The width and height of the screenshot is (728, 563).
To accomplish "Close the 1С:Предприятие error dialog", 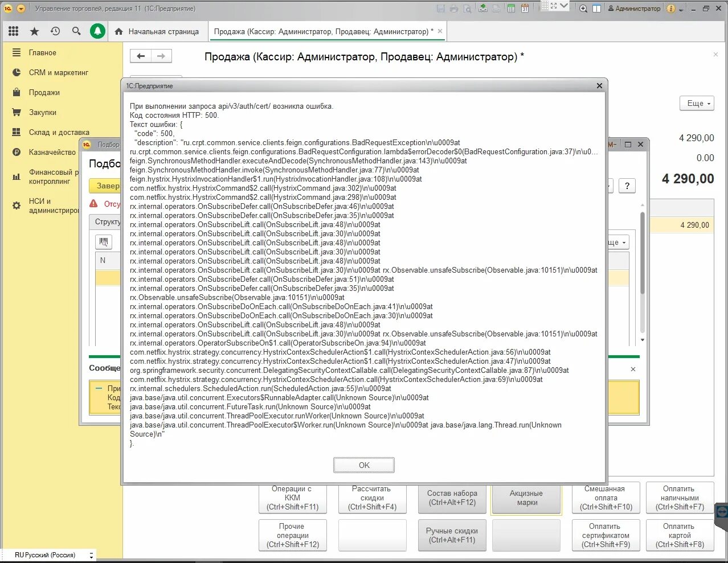I will (599, 85).
